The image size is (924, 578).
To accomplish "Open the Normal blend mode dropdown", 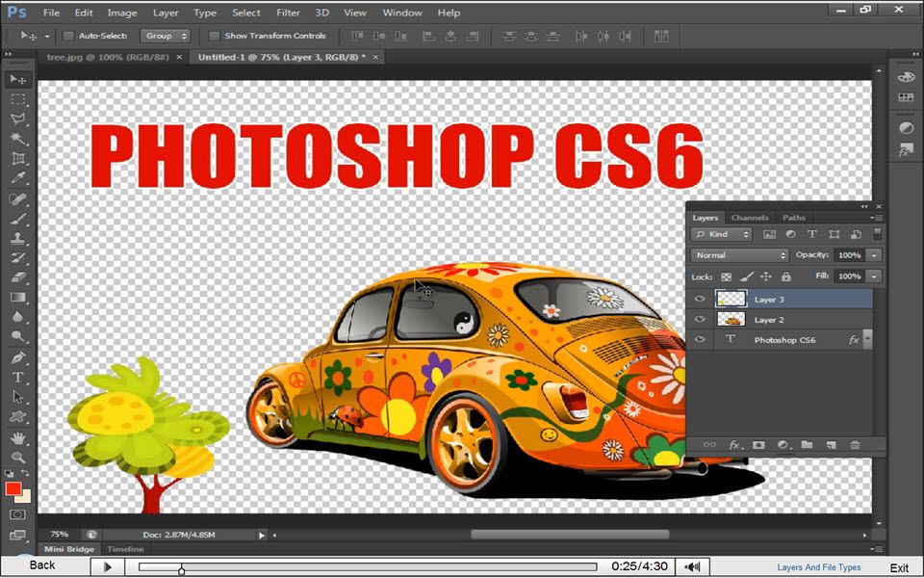I will click(x=739, y=255).
